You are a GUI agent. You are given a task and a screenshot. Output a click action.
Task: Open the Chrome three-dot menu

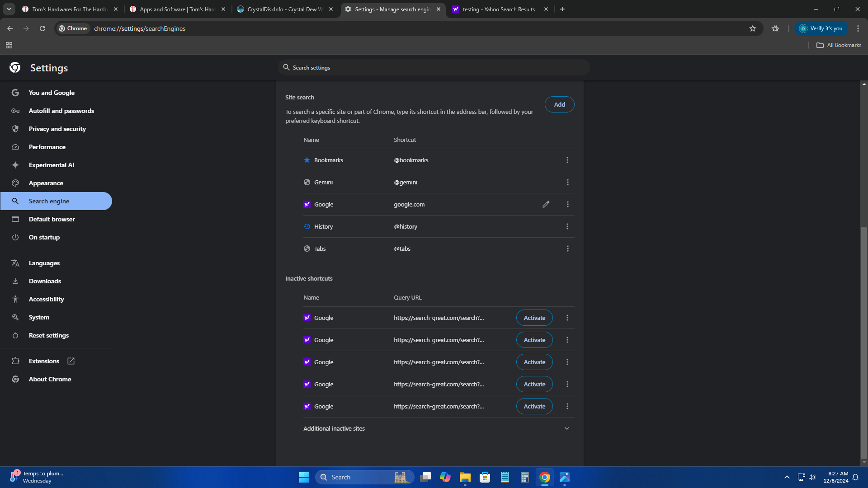(858, 28)
